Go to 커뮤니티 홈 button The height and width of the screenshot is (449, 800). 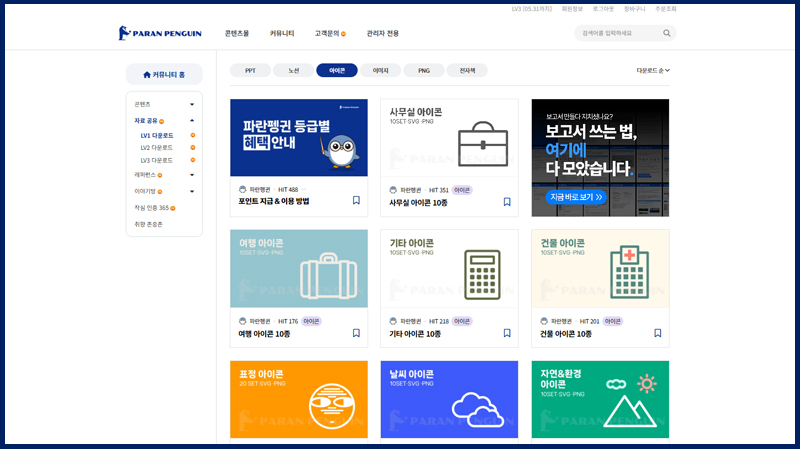tap(164, 74)
